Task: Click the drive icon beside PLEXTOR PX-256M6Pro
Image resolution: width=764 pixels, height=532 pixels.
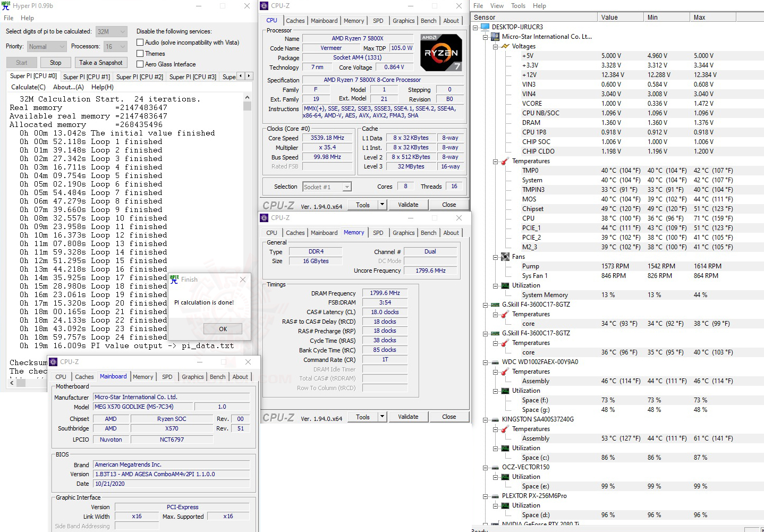Action: (x=495, y=496)
